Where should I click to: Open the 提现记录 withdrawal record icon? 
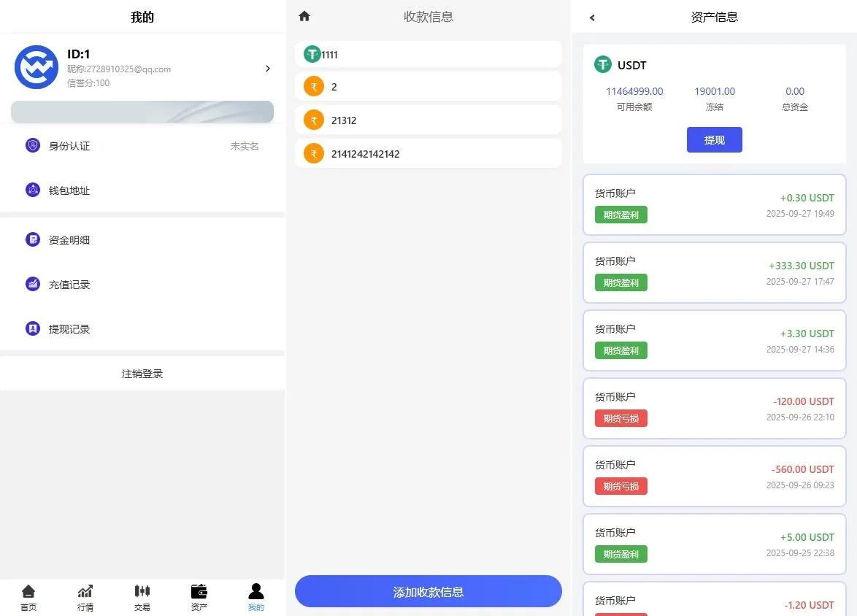click(32, 328)
